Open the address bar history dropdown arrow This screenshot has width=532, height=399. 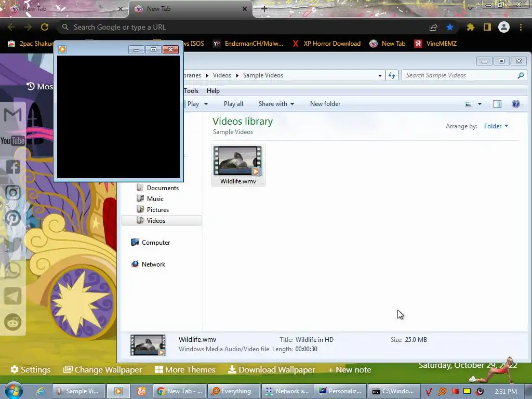pyautogui.click(x=380, y=76)
